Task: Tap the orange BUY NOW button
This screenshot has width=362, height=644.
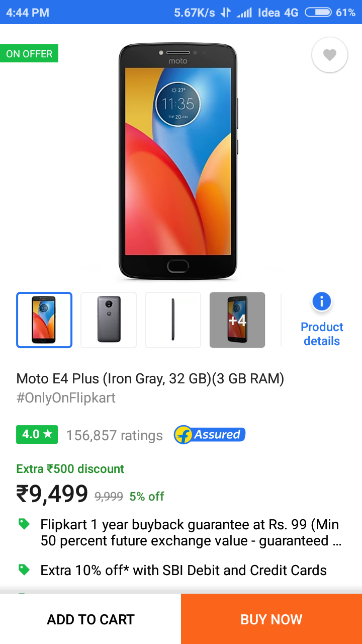Action: [271, 619]
